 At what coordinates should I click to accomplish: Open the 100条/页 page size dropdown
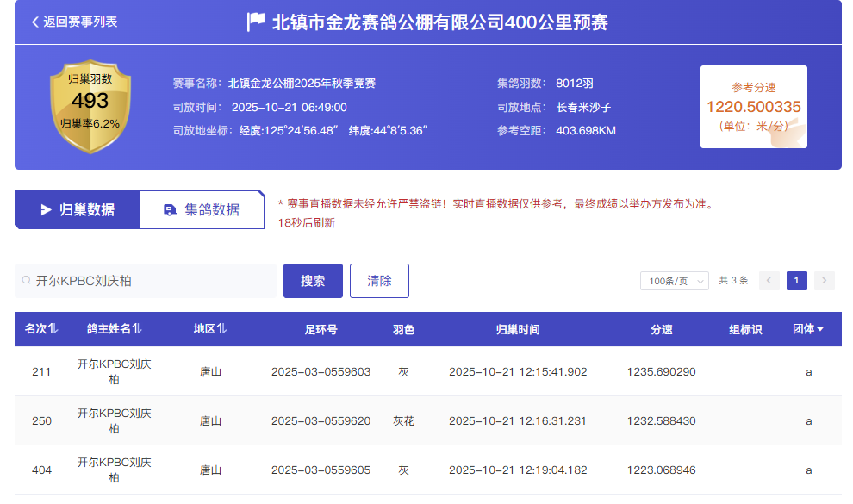click(x=674, y=281)
